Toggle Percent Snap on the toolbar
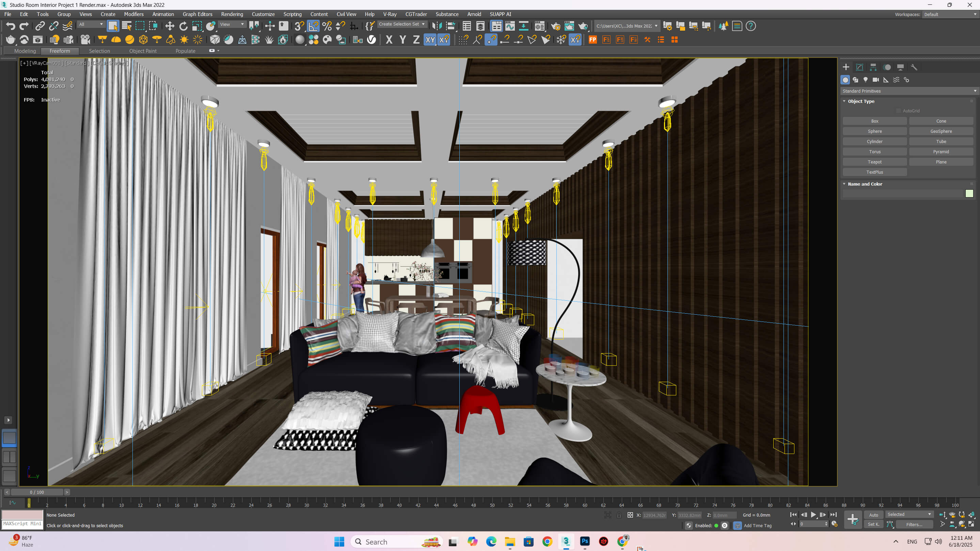This screenshot has width=980, height=551. click(x=327, y=26)
